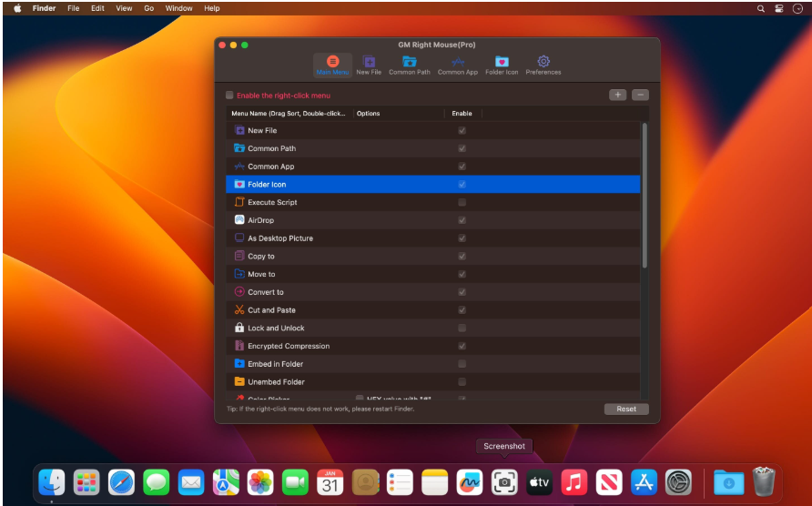Select the Execute Script row label
812x506 pixels.
[272, 203]
